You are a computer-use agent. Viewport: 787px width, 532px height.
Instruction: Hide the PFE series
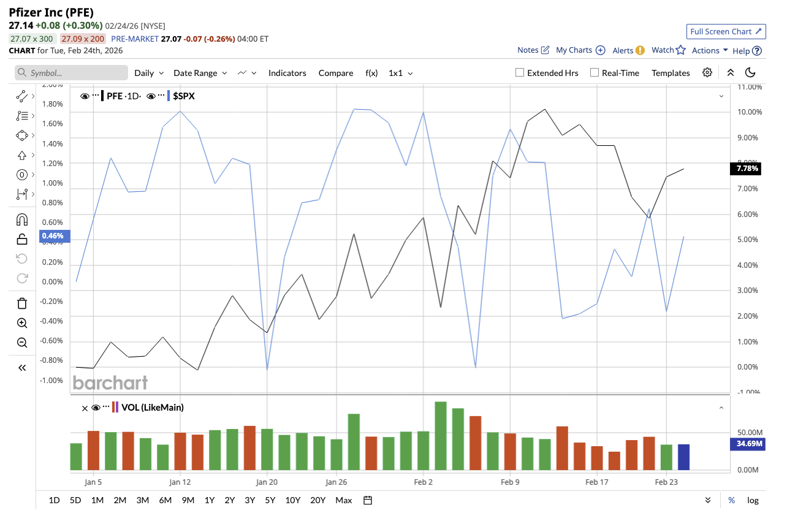point(85,96)
